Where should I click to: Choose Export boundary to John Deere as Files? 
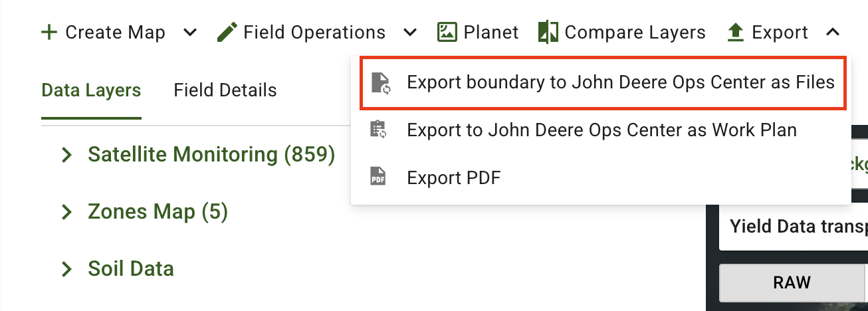click(620, 82)
